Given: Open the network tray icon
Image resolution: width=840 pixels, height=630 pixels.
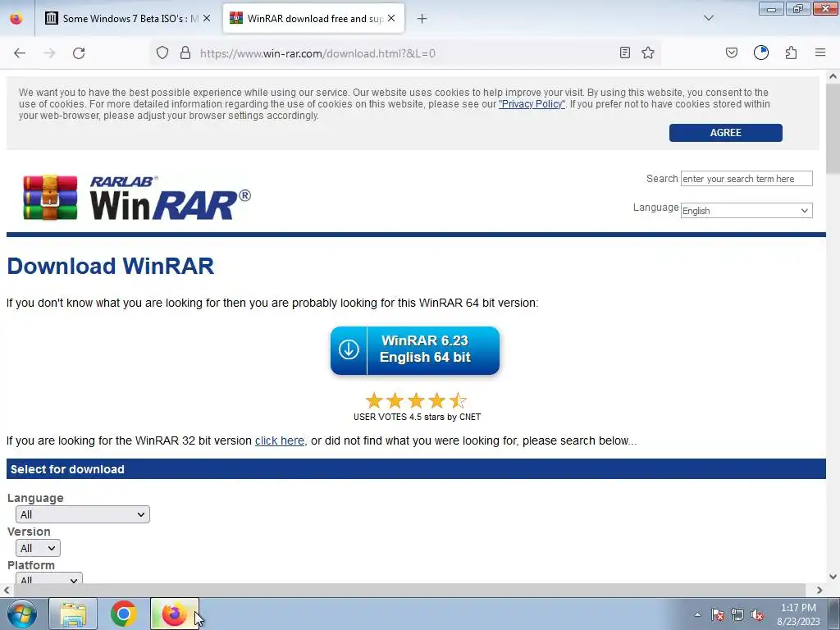Looking at the screenshot, I should click(x=737, y=614).
